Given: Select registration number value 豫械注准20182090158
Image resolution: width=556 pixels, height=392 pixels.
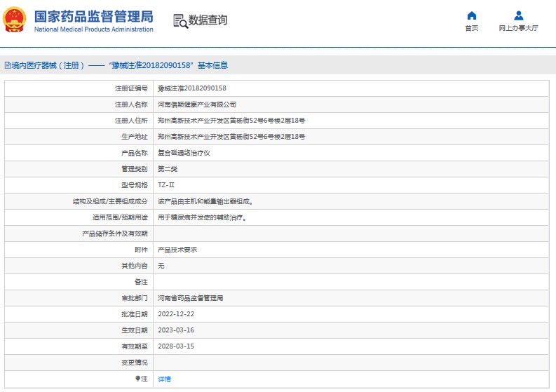Looking at the screenshot, I should tap(191, 88).
